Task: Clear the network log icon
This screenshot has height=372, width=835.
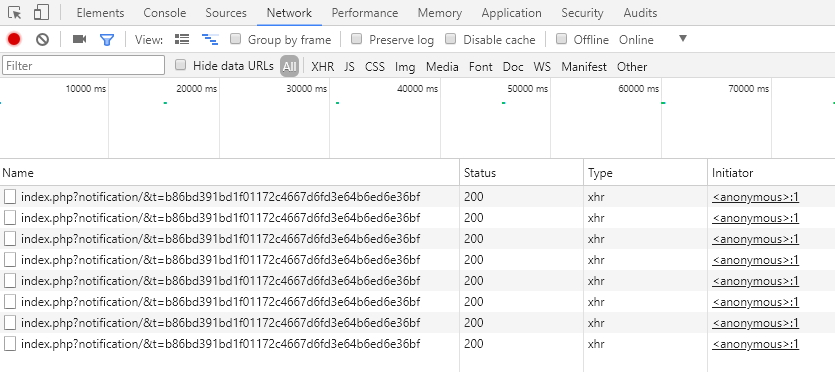Action: click(x=43, y=39)
